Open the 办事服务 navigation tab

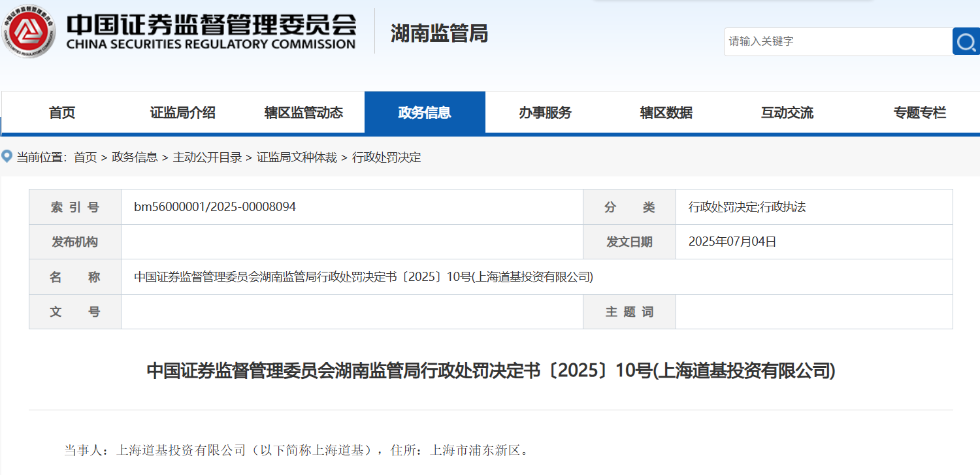[x=546, y=112]
